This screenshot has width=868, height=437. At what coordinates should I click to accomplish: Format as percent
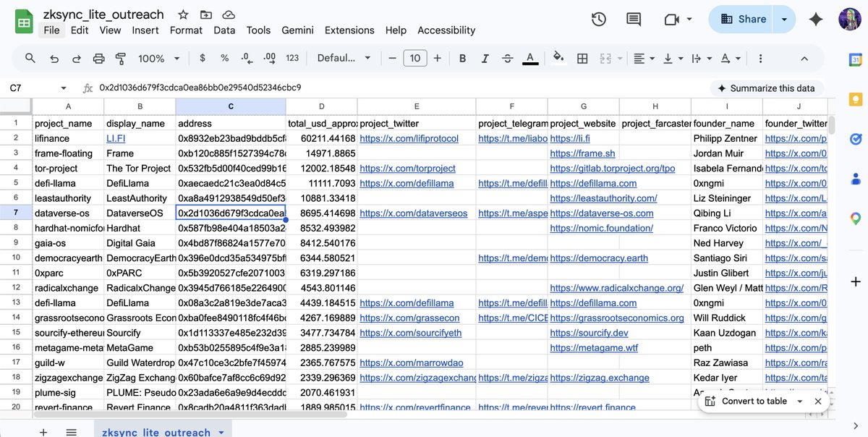point(225,58)
